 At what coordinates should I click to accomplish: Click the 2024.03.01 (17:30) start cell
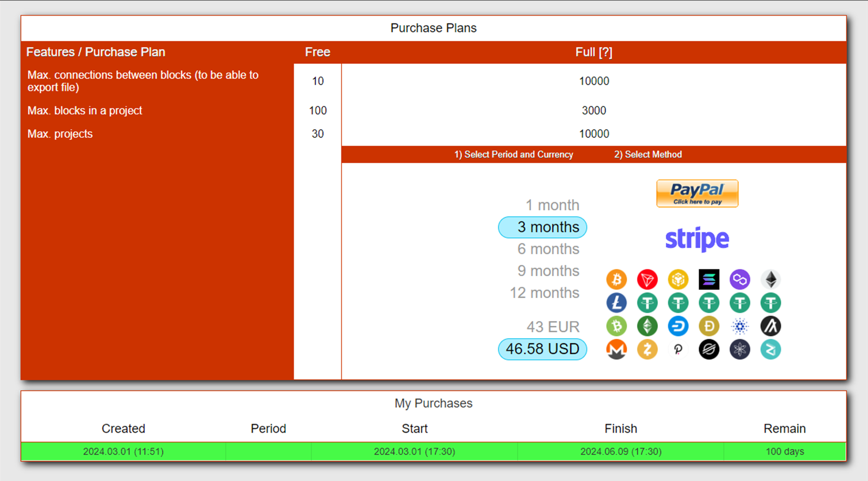pyautogui.click(x=414, y=452)
